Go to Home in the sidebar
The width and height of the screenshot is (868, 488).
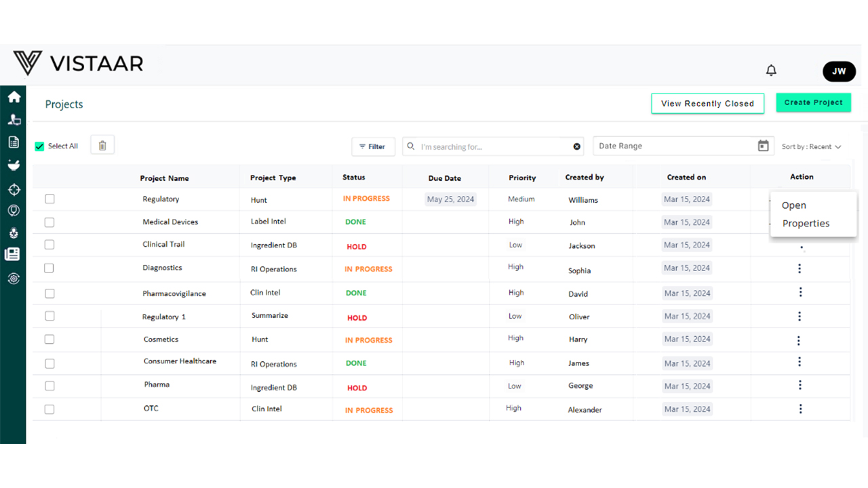[x=14, y=97]
